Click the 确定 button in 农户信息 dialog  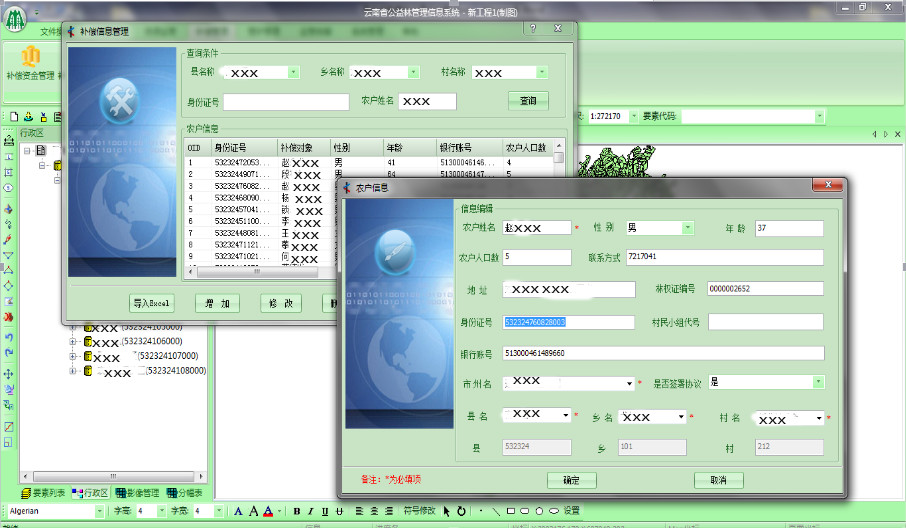pyautogui.click(x=571, y=480)
